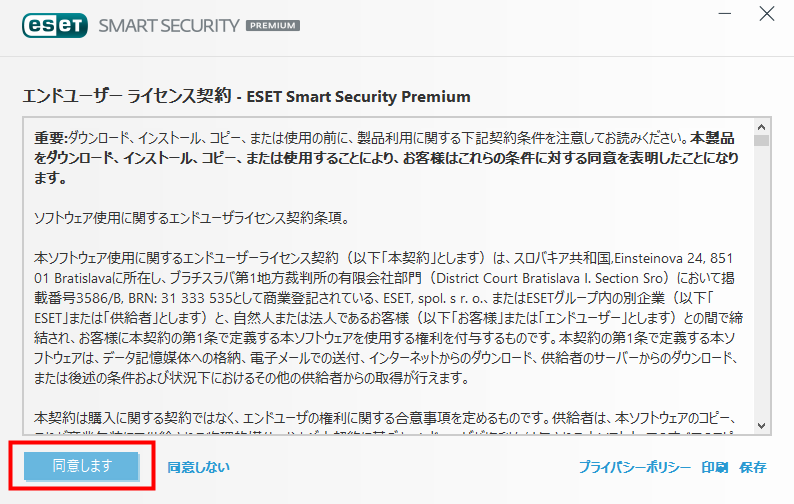The image size is (794, 504).
Task: Click the ソフトウェア使用に関する契約条項 line
Action: tap(191, 218)
